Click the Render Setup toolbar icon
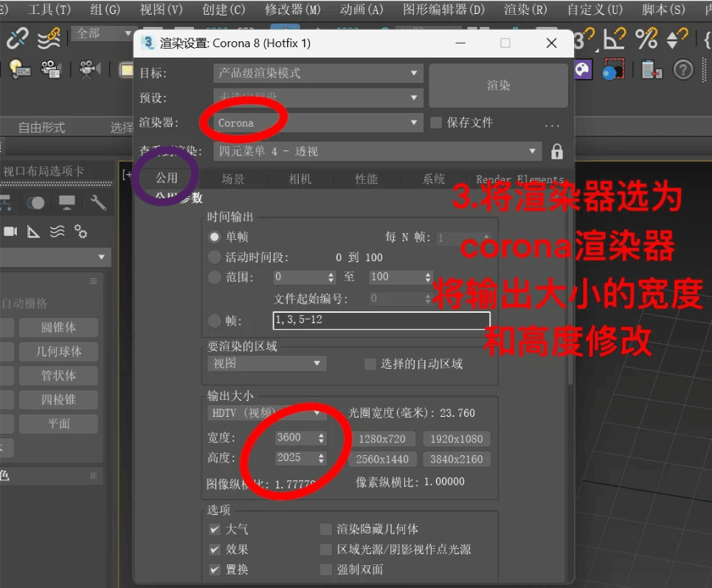 click(653, 70)
